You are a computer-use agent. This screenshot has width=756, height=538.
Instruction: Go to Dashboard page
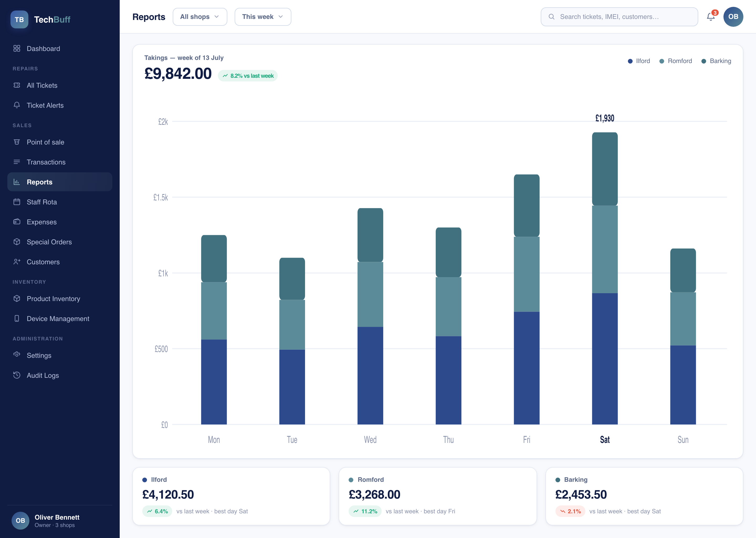tap(60, 48)
